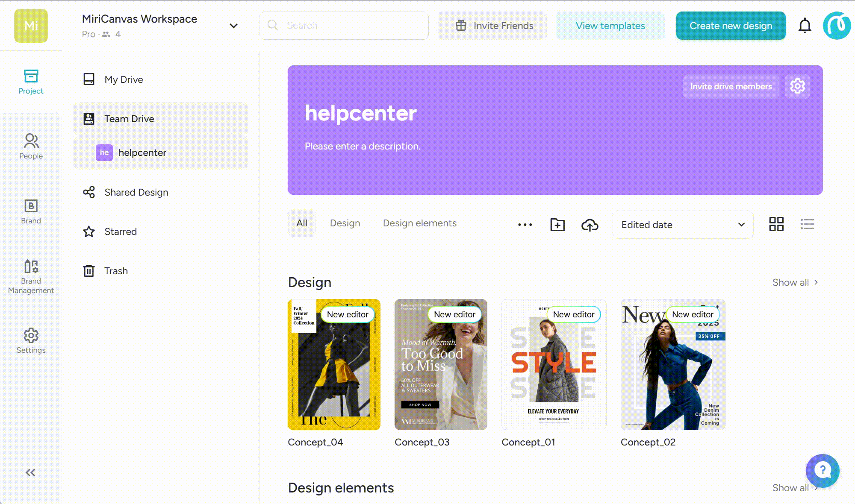Switch to grid view layout
This screenshot has height=504, width=855.
776,224
